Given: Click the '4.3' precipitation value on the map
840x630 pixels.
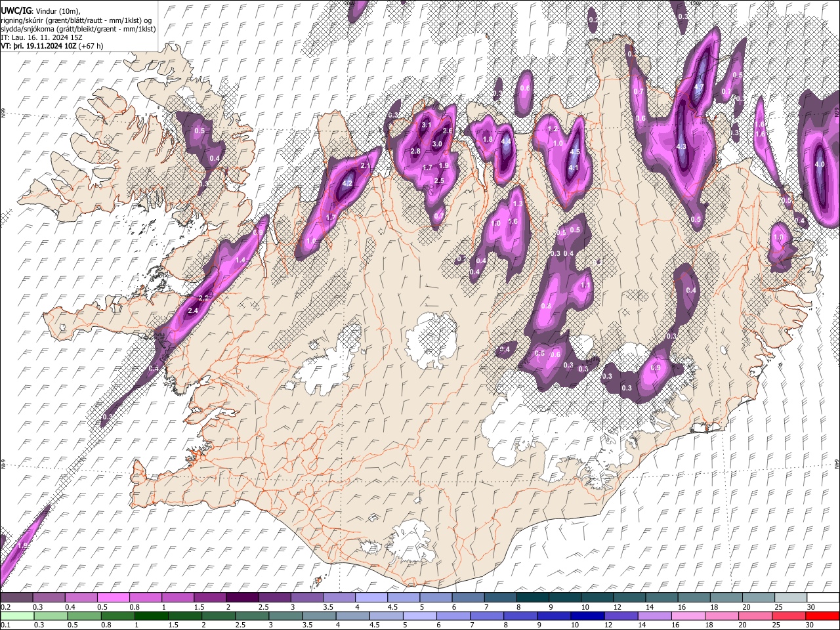Looking at the screenshot, I should tap(681, 146).
